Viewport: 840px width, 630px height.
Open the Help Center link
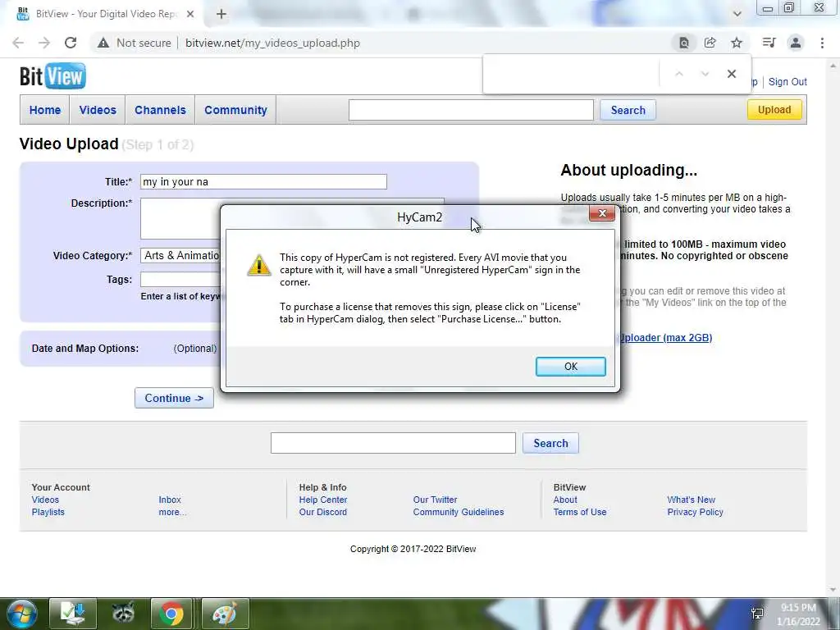323,500
